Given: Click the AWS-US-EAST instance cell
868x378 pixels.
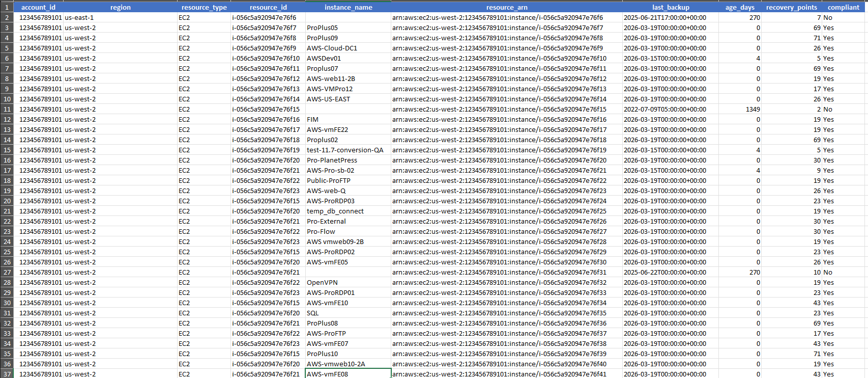Looking at the screenshot, I should click(348, 99).
